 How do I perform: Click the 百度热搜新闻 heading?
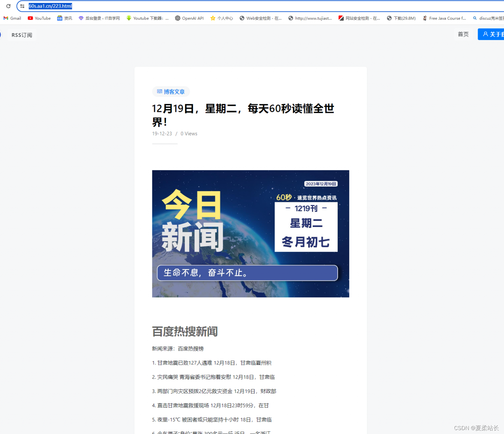pyautogui.click(x=185, y=331)
